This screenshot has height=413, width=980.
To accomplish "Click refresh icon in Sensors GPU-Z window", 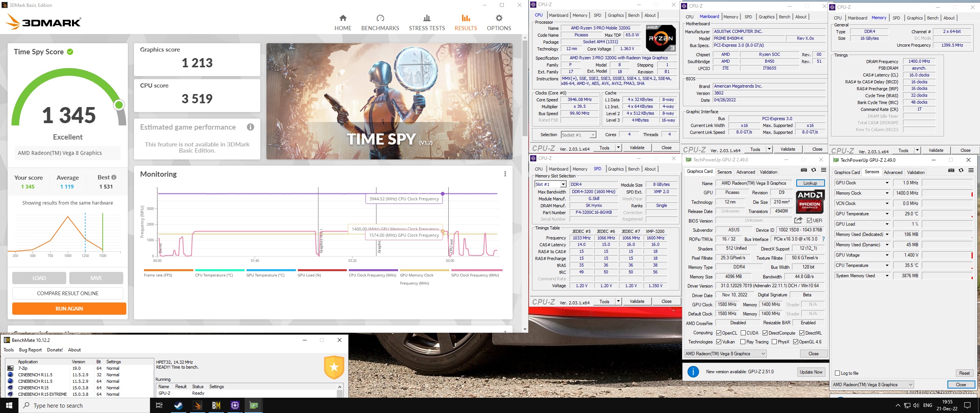I will coord(961,171).
